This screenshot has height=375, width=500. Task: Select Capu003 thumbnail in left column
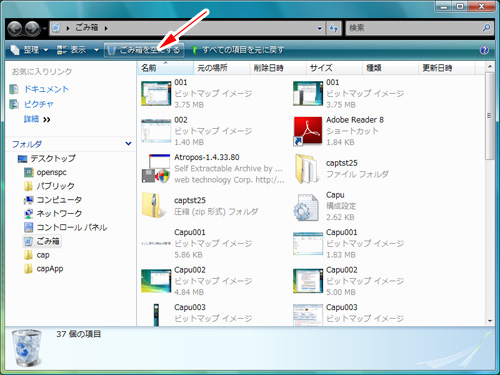pyautogui.click(x=156, y=315)
